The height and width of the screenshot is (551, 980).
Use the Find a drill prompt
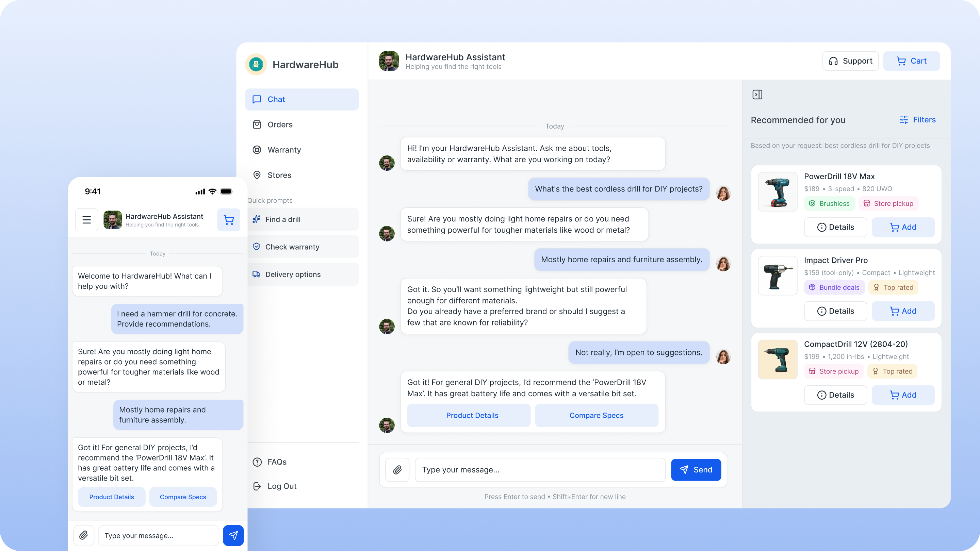[x=303, y=219]
